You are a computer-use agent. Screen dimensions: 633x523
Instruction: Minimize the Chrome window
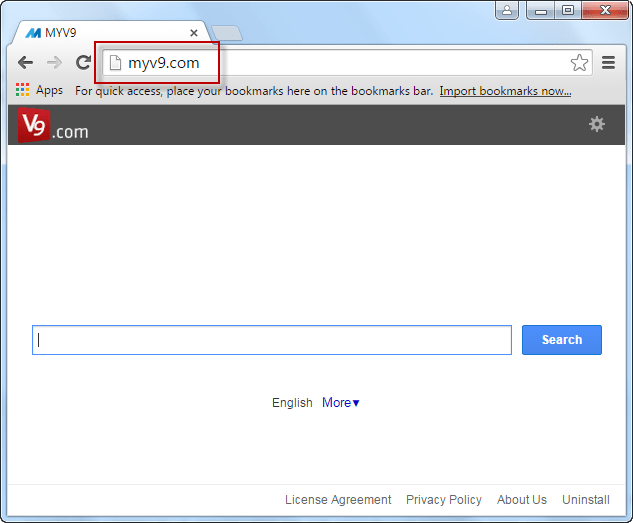tap(541, 10)
